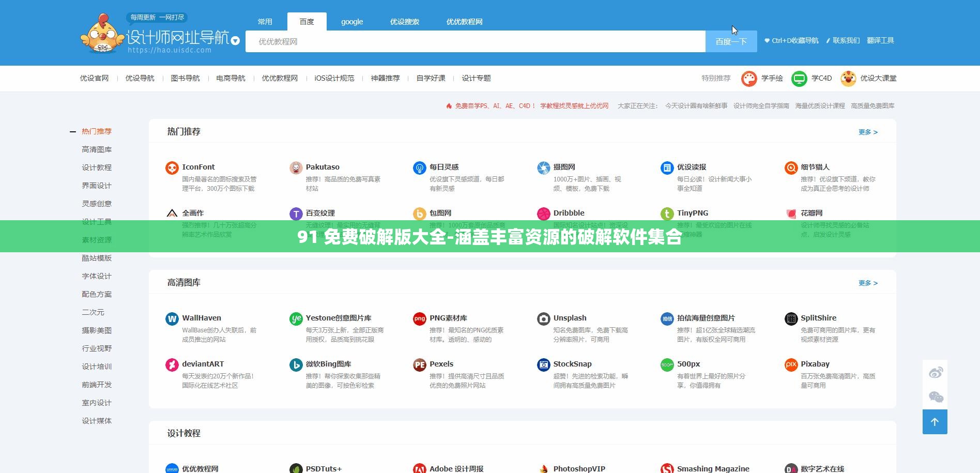980x473 pixels.
Task: Open the IconFont site icon
Action: tap(171, 167)
